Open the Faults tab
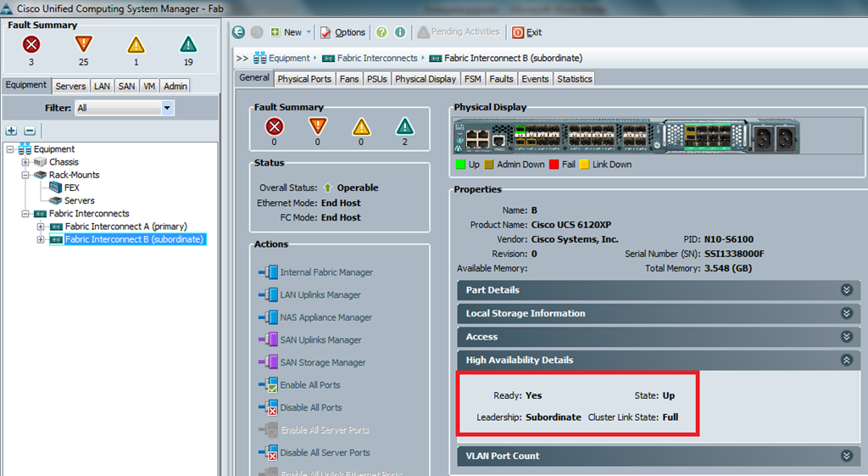The height and width of the screenshot is (476, 868). [x=502, y=79]
